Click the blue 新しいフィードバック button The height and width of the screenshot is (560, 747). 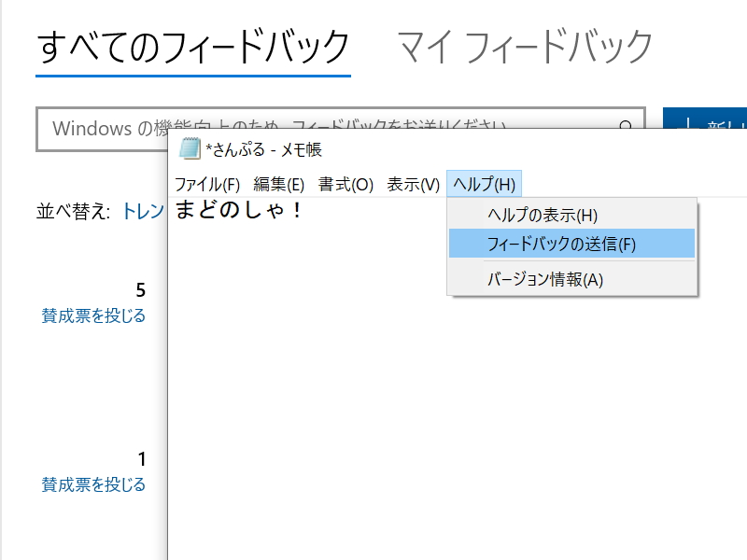click(x=710, y=121)
